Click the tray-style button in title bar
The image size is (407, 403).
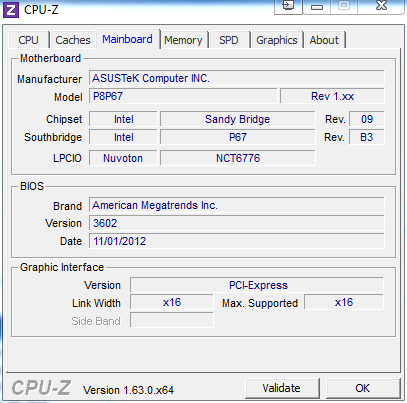tap(288, 6)
